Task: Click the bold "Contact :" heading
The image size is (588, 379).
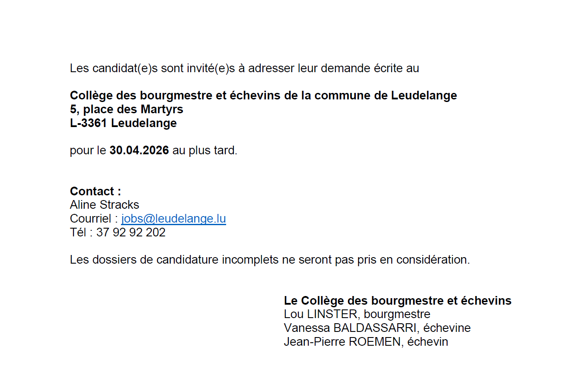Action: click(x=95, y=191)
